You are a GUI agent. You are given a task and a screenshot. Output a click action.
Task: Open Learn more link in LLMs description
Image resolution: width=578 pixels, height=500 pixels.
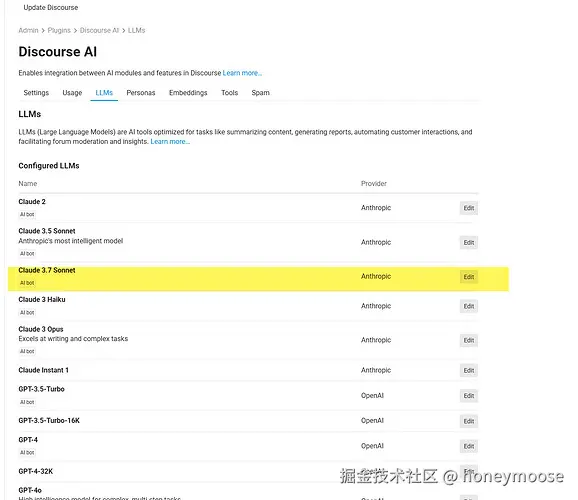(170, 142)
